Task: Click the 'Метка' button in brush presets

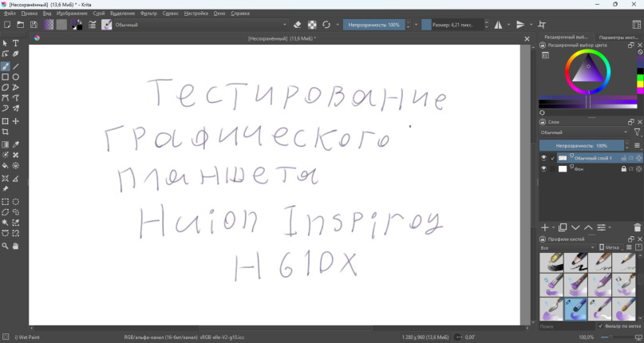Action: click(x=609, y=247)
